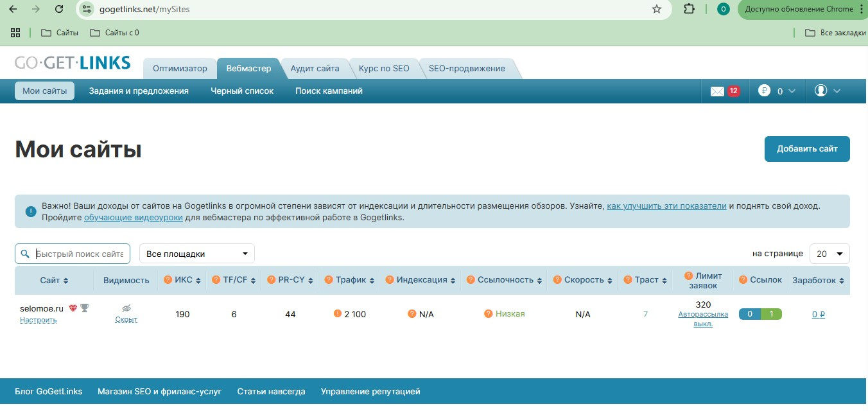The height and width of the screenshot is (411, 868).
Task: Click the GoGetLinks logo
Action: (73, 63)
